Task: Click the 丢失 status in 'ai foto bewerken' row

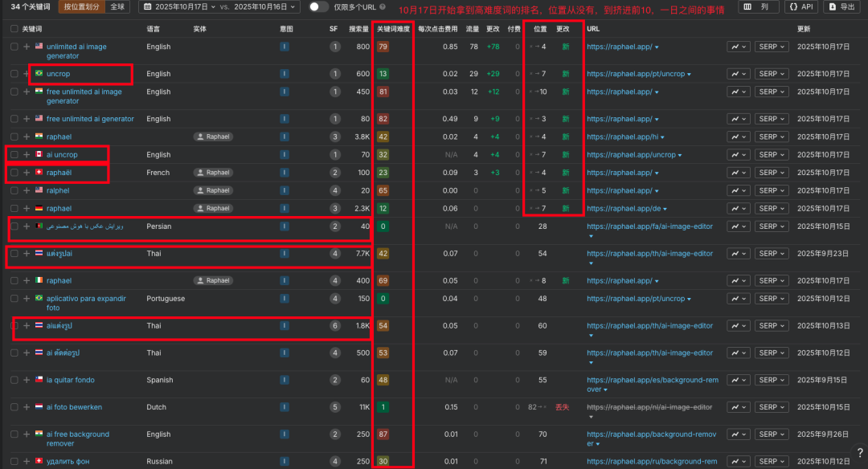Action: click(563, 407)
